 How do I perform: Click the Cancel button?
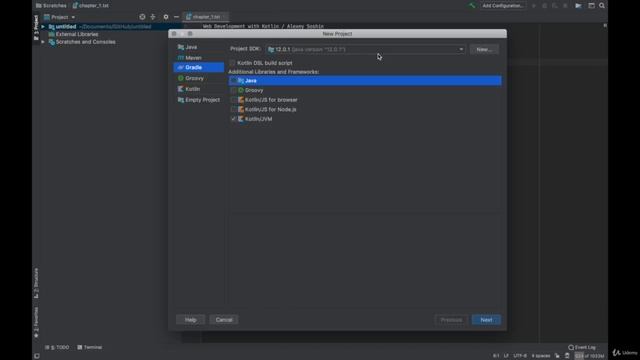(x=224, y=320)
